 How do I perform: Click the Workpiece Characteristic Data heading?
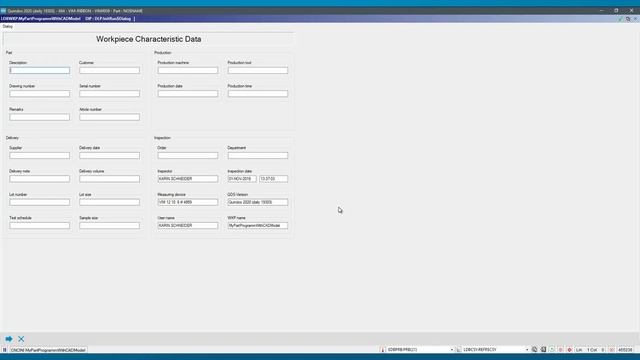click(x=149, y=39)
